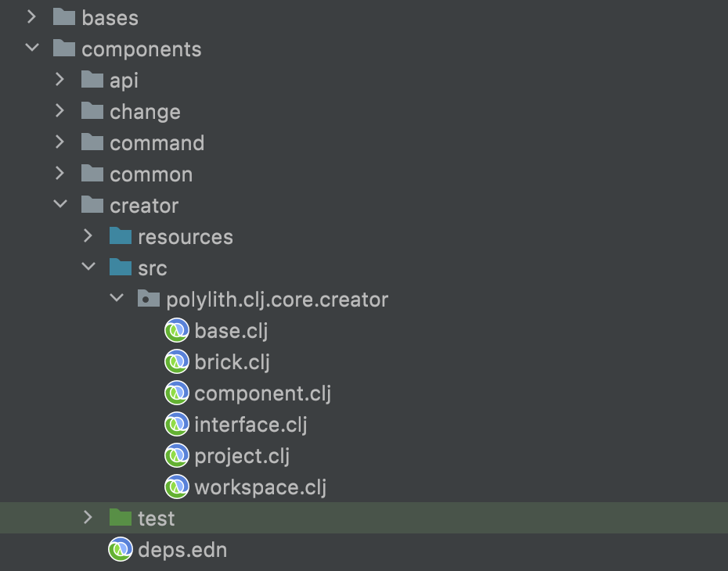Select the change folder

coord(145,112)
